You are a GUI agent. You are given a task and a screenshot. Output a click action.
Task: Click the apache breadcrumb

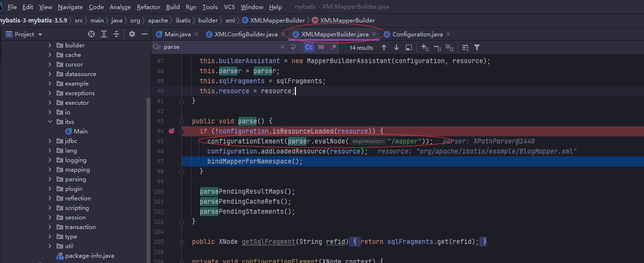pos(158,21)
